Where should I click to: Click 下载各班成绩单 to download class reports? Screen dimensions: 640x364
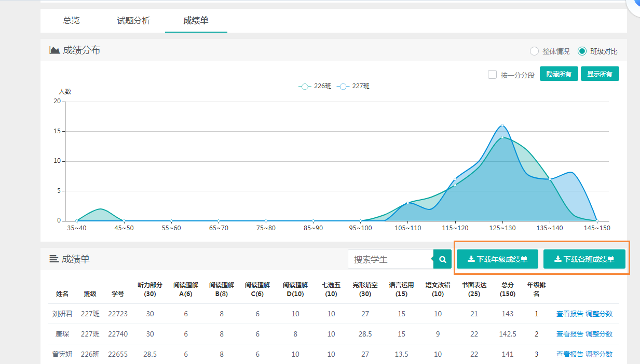[x=584, y=259]
